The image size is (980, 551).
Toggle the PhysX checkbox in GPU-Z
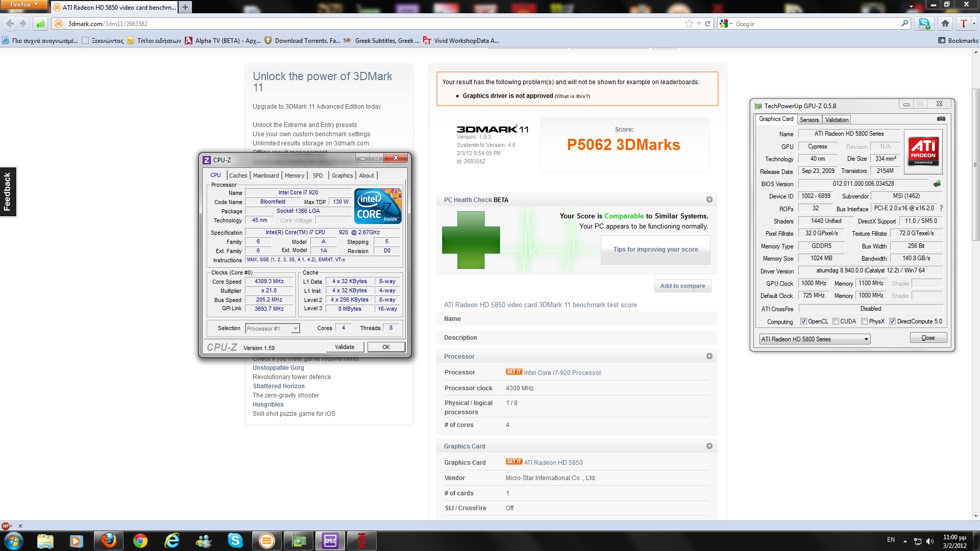(x=864, y=321)
